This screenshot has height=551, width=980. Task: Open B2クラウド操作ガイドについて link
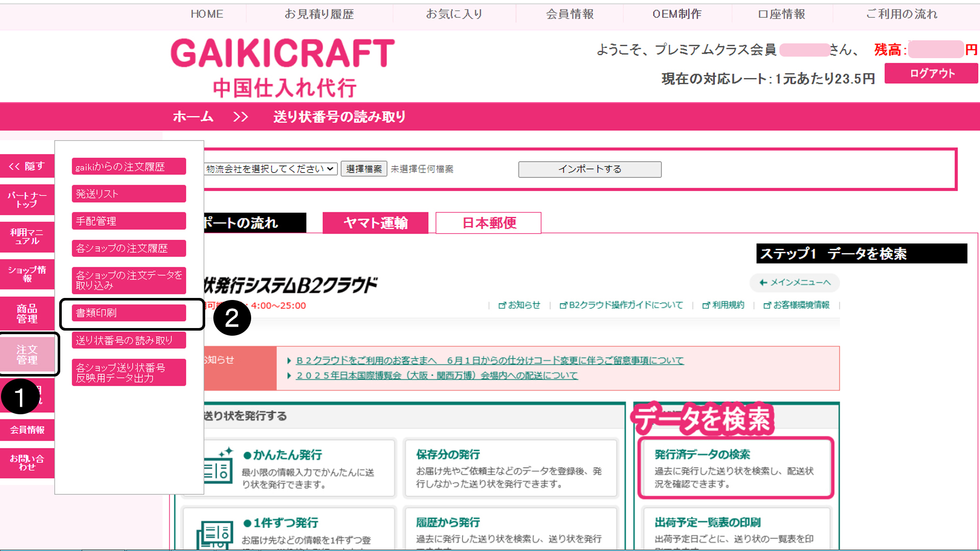coord(621,305)
